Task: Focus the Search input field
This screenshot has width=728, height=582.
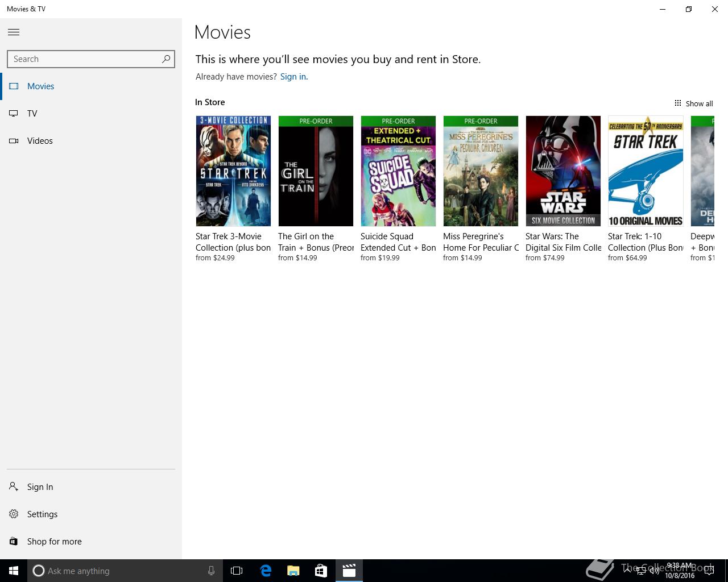Action: coord(91,59)
